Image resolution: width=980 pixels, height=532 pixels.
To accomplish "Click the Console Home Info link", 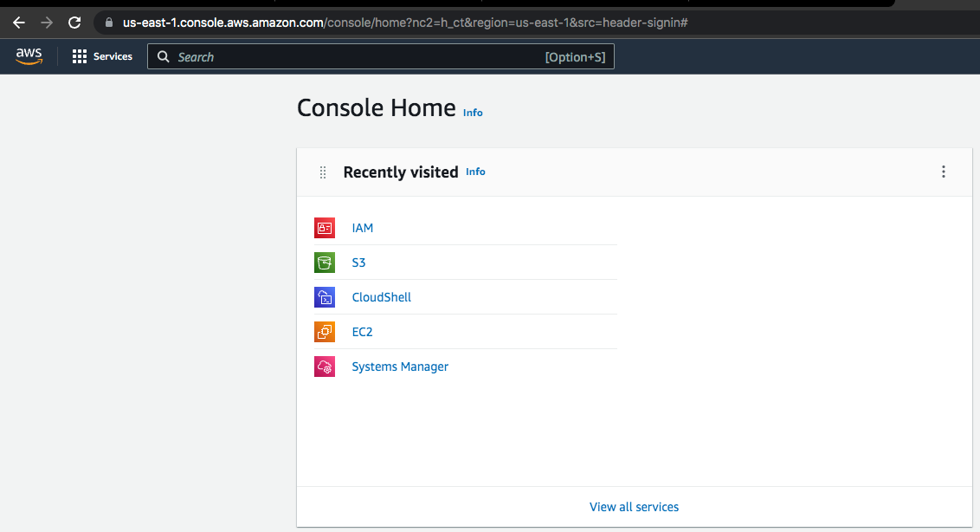I will click(473, 113).
